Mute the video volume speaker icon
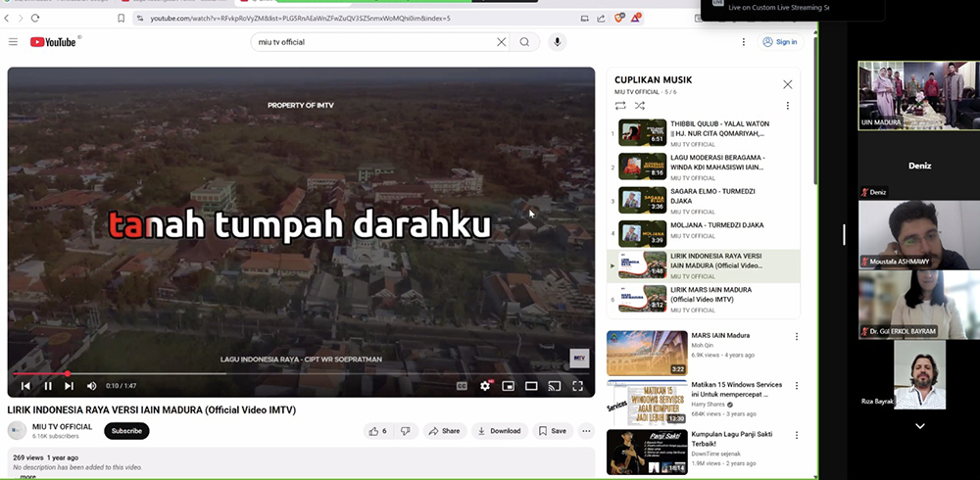Image resolution: width=980 pixels, height=480 pixels. pyautogui.click(x=92, y=386)
